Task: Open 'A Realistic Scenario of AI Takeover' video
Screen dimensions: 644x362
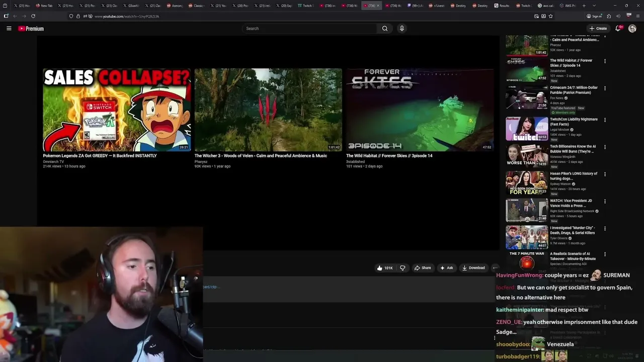Action: [x=573, y=256]
